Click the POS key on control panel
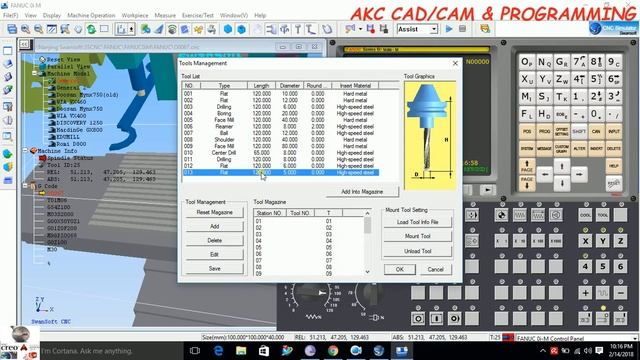This screenshot has height=360, width=640. (x=527, y=131)
